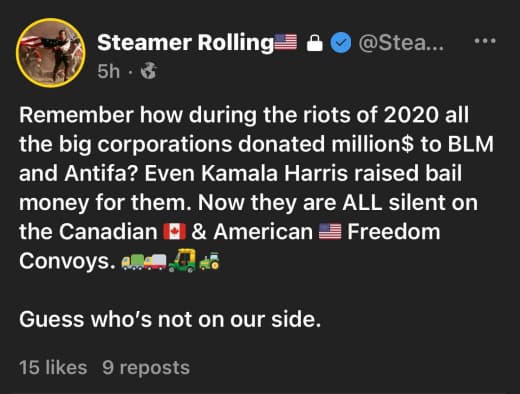
Task: Click the 5h post timestamp
Action: 108,71
